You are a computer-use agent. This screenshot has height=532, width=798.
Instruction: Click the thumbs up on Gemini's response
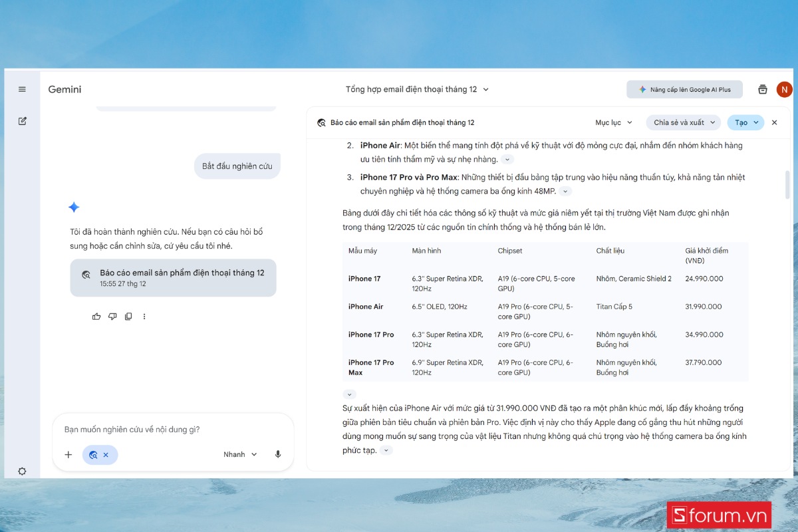[x=96, y=316]
